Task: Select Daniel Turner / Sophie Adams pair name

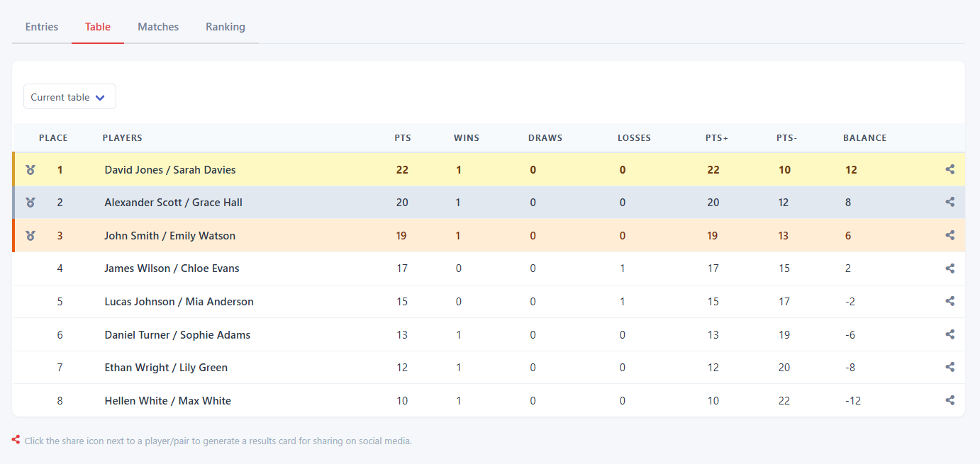Action: click(x=177, y=335)
